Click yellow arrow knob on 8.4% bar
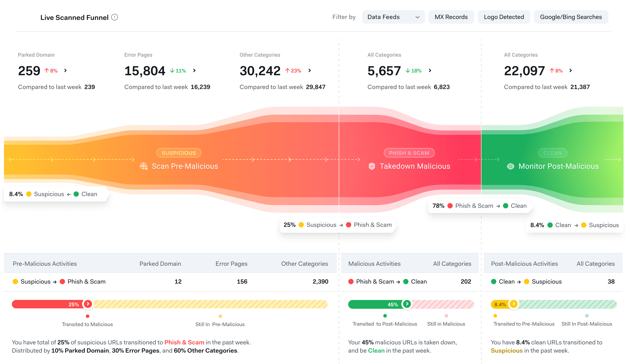The width and height of the screenshot is (627, 364). (513, 304)
